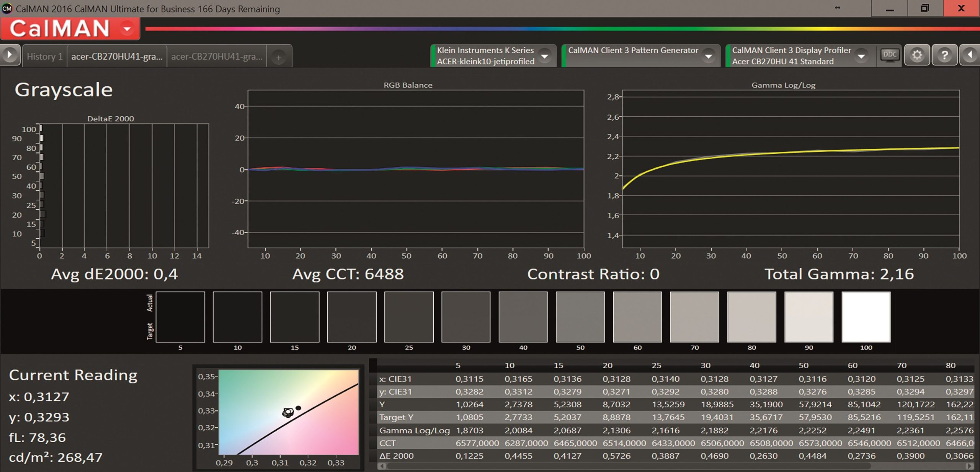Select the 100 percent white swatch
Screen dimensions: 980x472
click(x=866, y=317)
